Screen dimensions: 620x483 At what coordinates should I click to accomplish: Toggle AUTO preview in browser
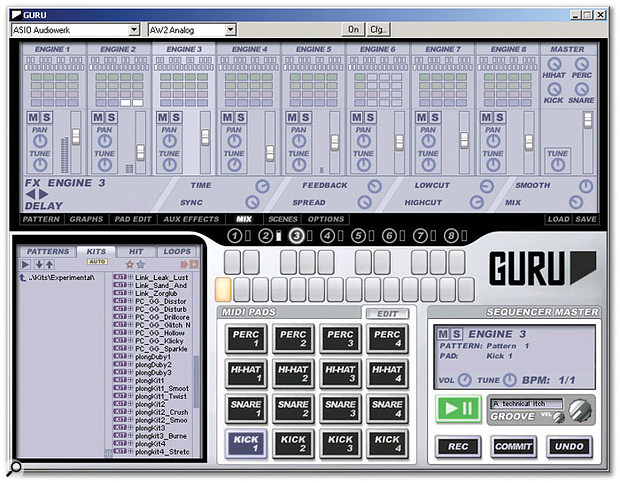coord(97,262)
